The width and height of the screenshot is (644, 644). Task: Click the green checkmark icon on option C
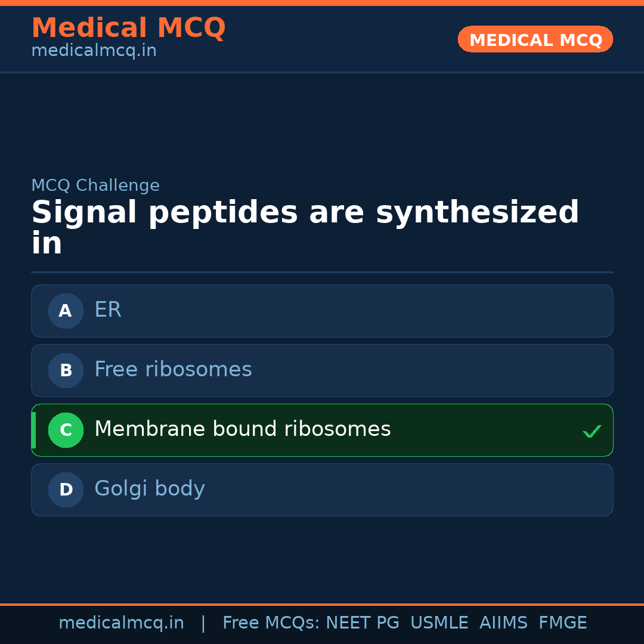[592, 431]
